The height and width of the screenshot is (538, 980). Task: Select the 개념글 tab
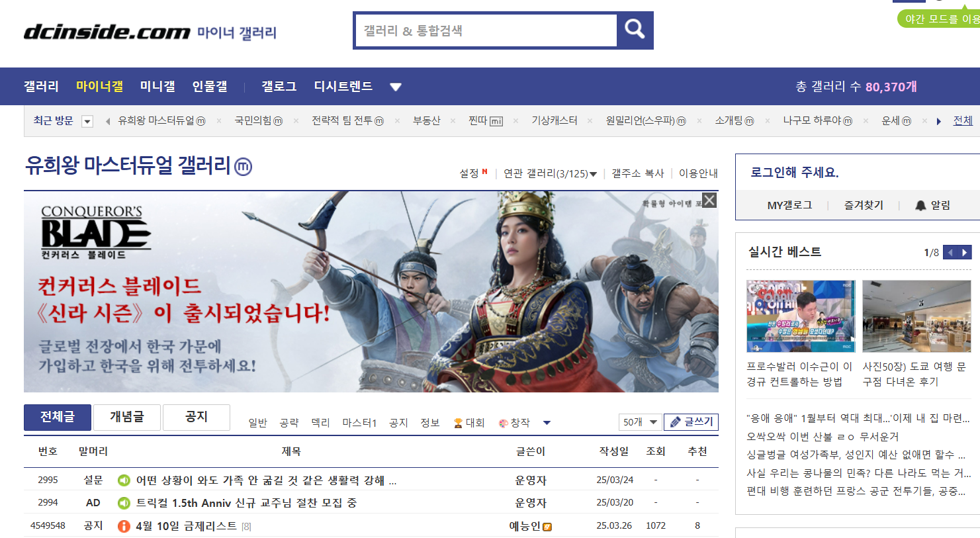(127, 417)
